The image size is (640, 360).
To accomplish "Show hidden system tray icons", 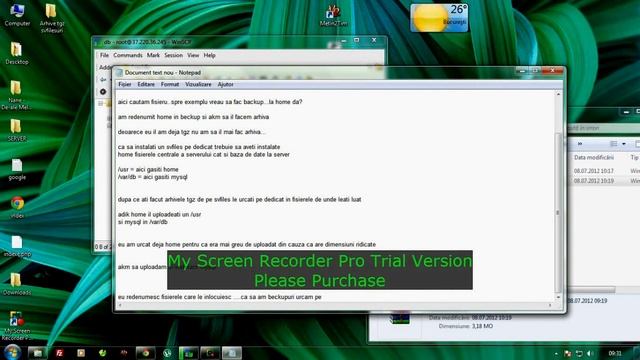I will coord(556,353).
